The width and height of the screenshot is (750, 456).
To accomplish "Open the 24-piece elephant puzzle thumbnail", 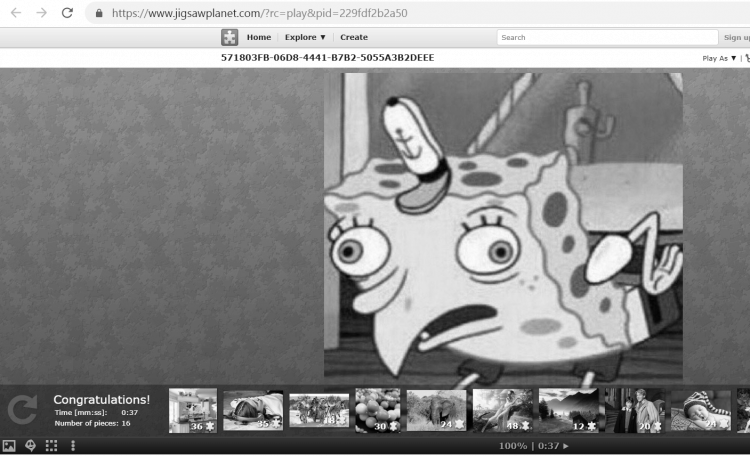I will point(436,411).
